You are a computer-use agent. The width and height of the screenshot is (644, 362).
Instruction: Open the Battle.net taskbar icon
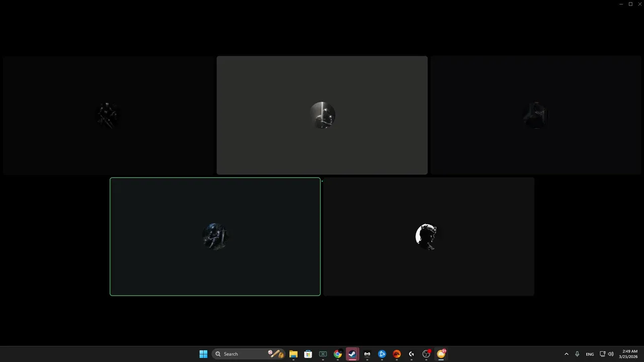click(x=382, y=354)
